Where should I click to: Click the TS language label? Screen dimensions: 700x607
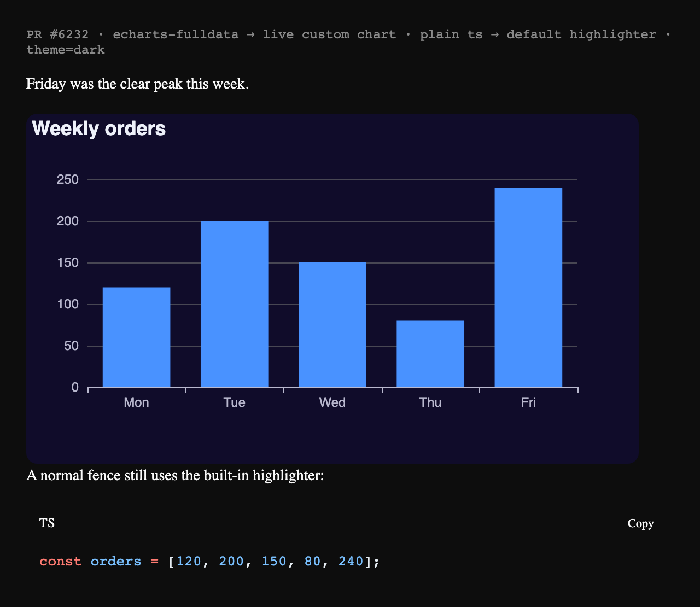(47, 523)
